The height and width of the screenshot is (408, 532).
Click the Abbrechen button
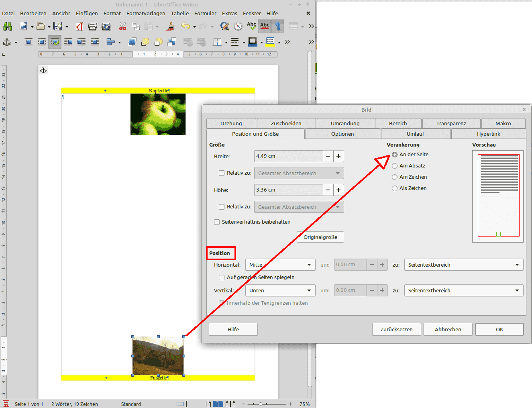(448, 329)
